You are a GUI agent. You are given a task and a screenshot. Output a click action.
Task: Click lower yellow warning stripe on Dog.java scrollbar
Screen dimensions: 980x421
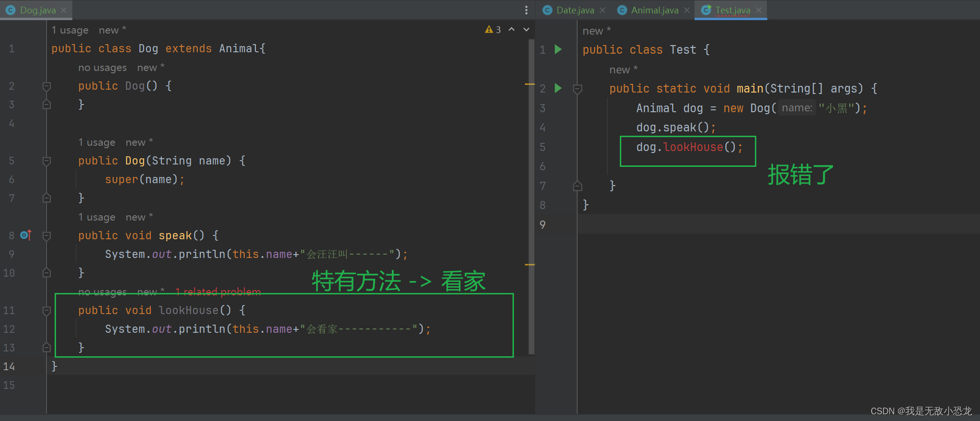click(x=530, y=265)
